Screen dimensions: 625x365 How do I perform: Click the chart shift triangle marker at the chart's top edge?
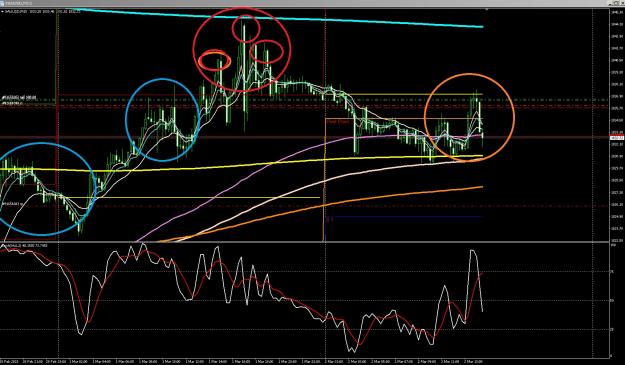pos(487,9)
